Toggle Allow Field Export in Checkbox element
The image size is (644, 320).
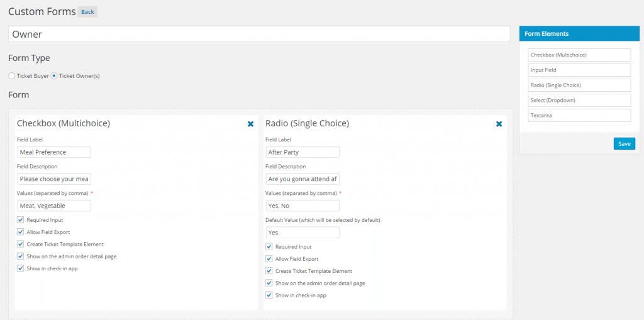pyautogui.click(x=21, y=232)
